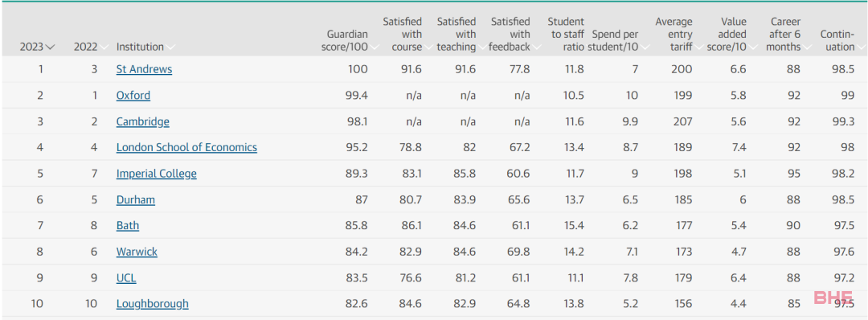Sort by the 2022 rank column chevron
This screenshot has width=868, height=320.
pos(103,47)
